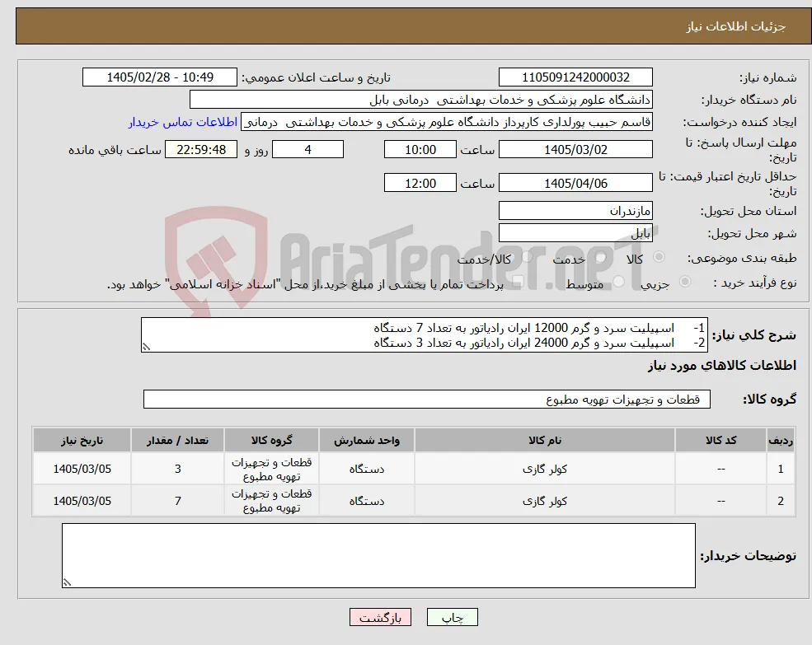
Task: Click کولر گازی in row 2
Action: click(x=545, y=501)
